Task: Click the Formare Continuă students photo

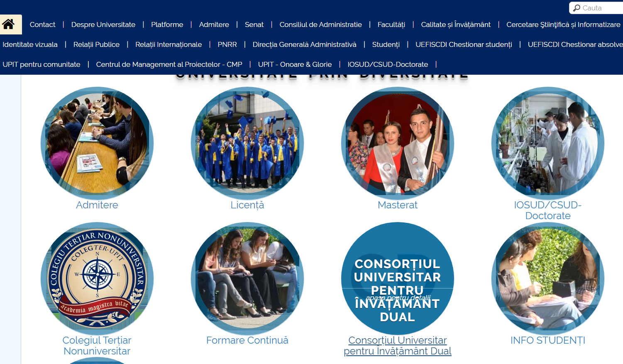Action: point(247,278)
